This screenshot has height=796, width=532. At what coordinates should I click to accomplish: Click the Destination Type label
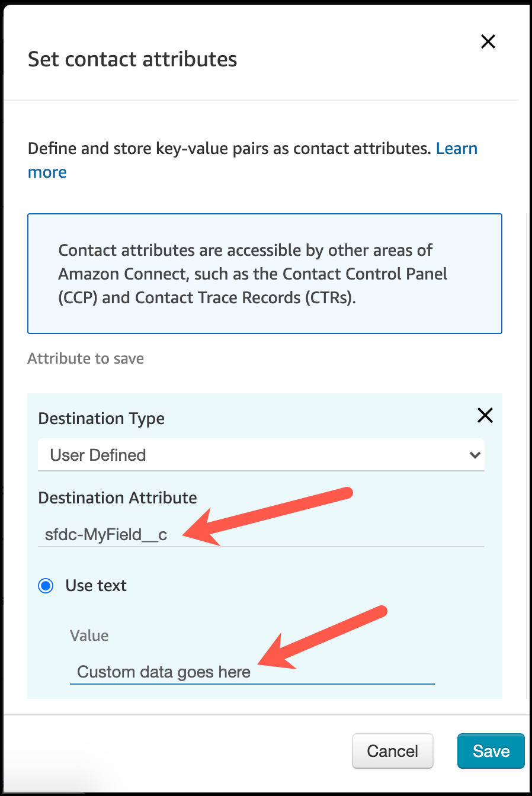click(101, 419)
